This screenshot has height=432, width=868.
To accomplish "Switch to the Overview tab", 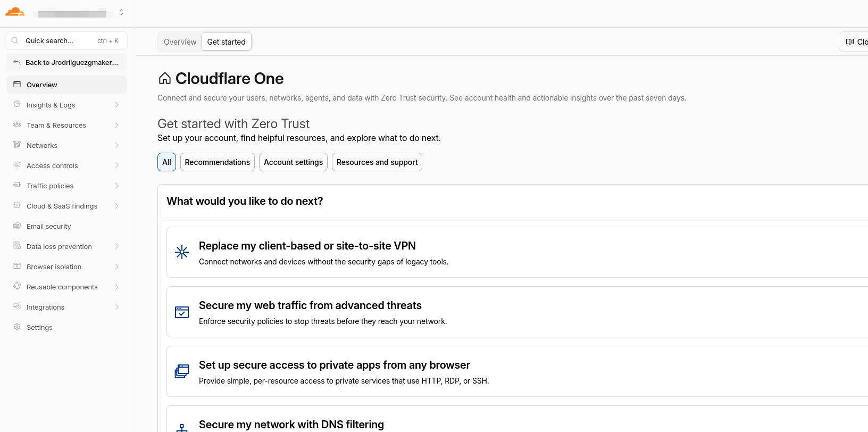I will click(x=180, y=41).
